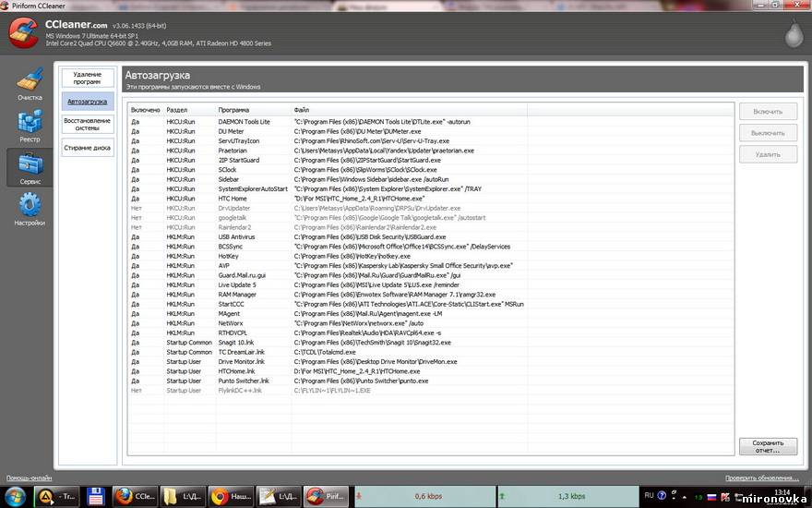Select the AVP Kaspersky entry

430,265
